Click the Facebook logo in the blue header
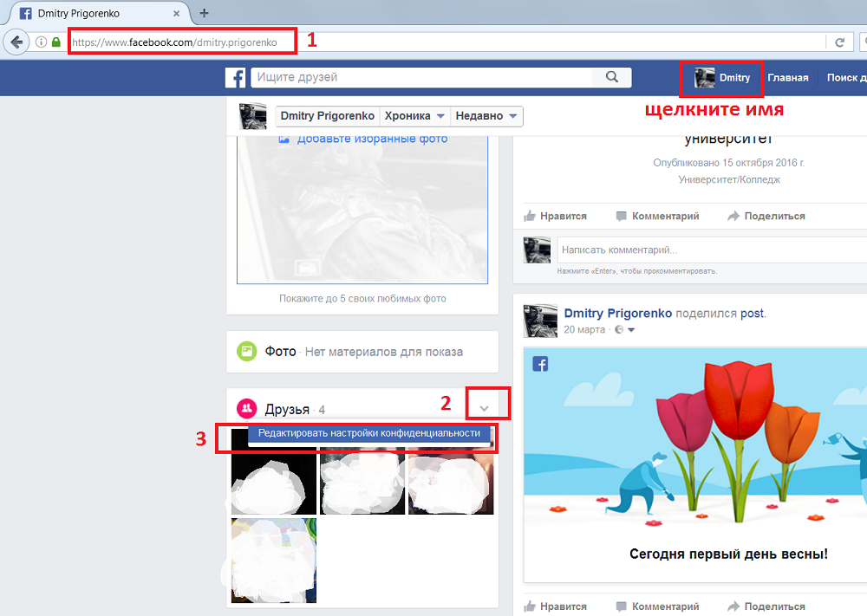Image resolution: width=867 pixels, height=616 pixels. point(235,78)
